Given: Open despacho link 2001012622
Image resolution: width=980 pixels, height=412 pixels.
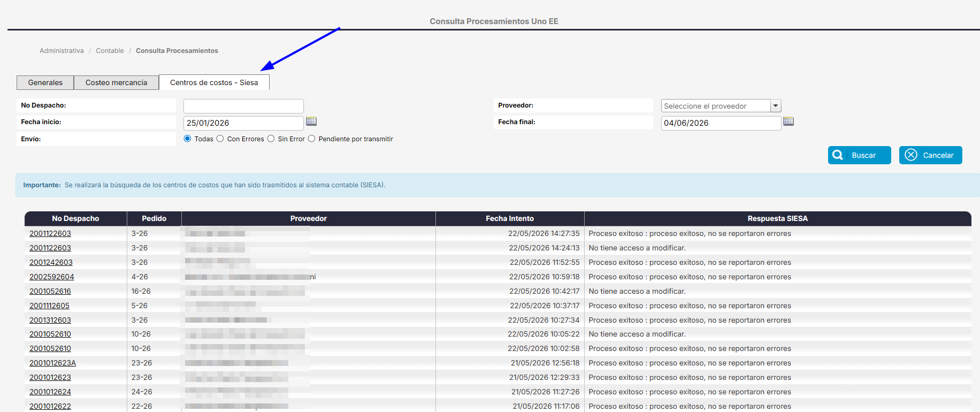Looking at the screenshot, I should [x=50, y=406].
